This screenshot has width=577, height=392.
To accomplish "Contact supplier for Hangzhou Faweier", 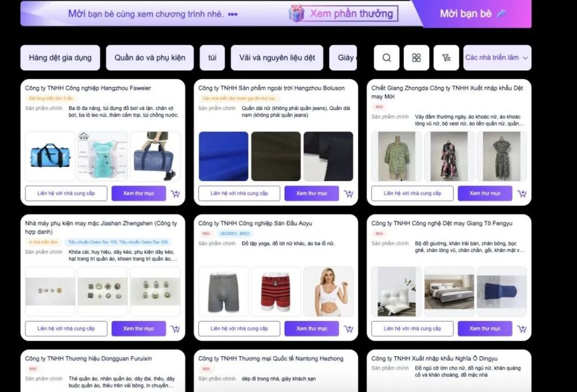I will click(66, 194).
